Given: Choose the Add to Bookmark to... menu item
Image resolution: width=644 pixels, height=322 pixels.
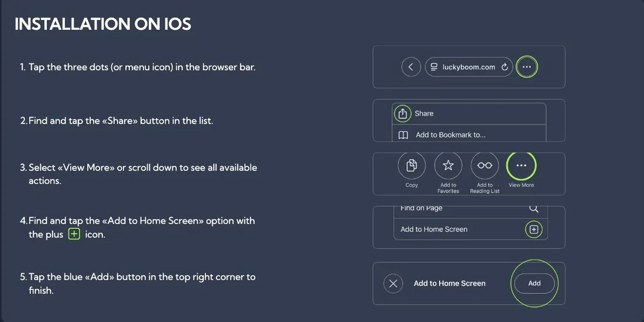Looking at the screenshot, I should click(x=469, y=135).
